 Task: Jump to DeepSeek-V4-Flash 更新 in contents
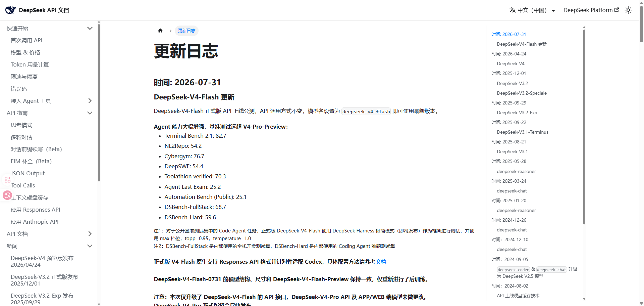(x=522, y=44)
